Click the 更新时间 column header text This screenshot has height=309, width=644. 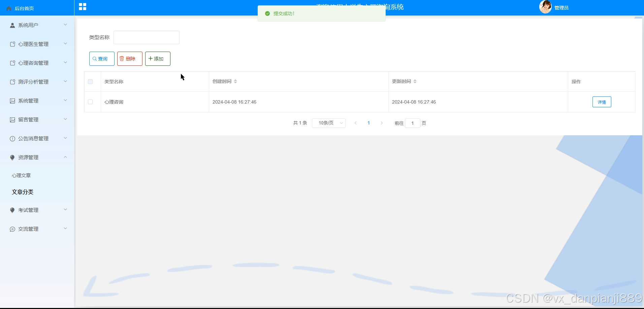[401, 81]
